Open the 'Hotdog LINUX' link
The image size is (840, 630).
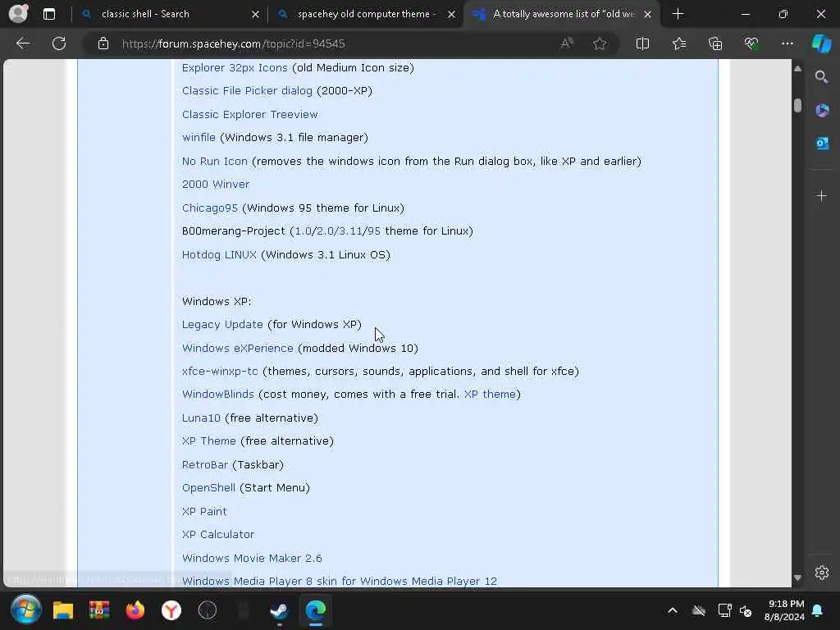(219, 254)
